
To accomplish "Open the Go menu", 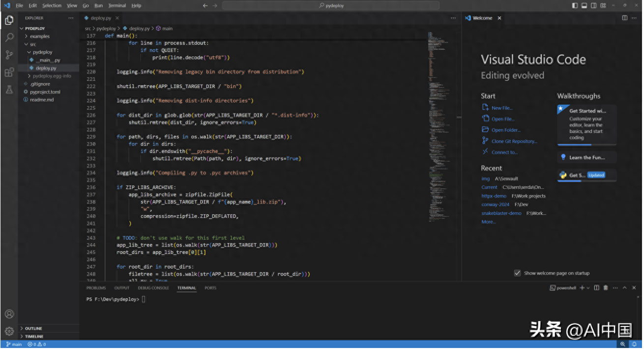I will (86, 5).
